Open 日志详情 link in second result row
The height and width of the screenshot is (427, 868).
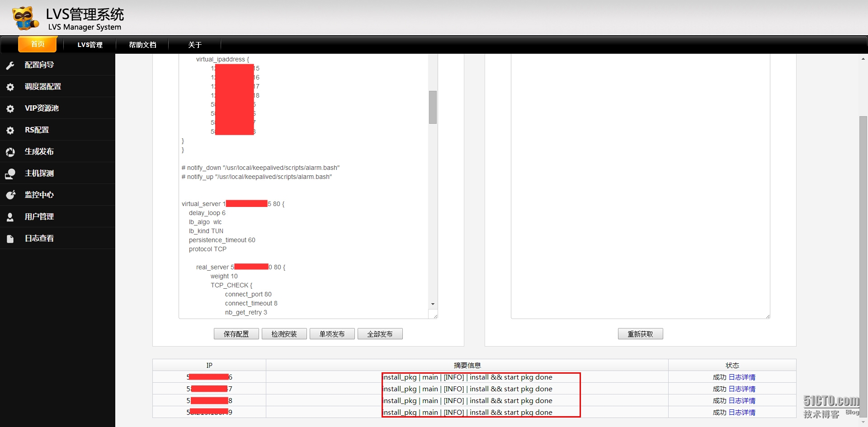[x=742, y=389]
